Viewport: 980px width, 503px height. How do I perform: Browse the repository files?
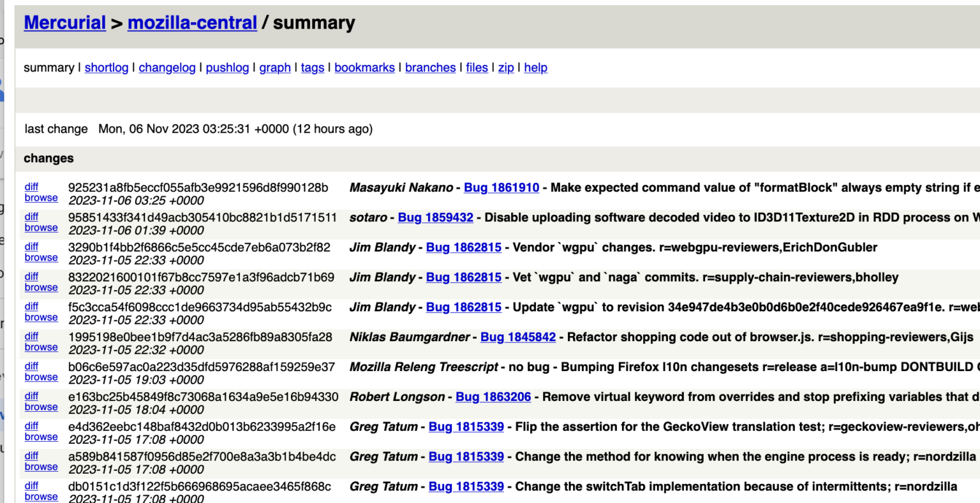(x=477, y=68)
